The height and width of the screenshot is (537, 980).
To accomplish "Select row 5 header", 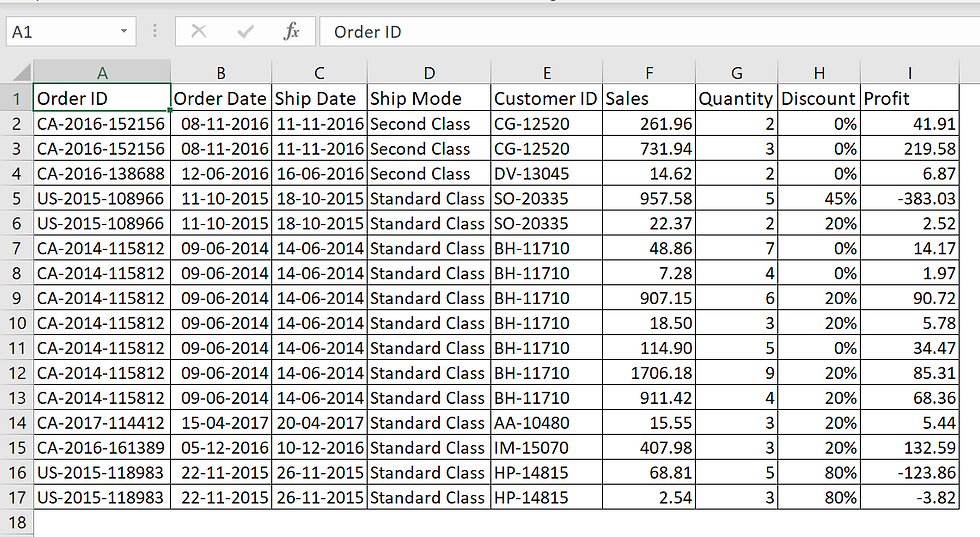I will click(x=16, y=198).
